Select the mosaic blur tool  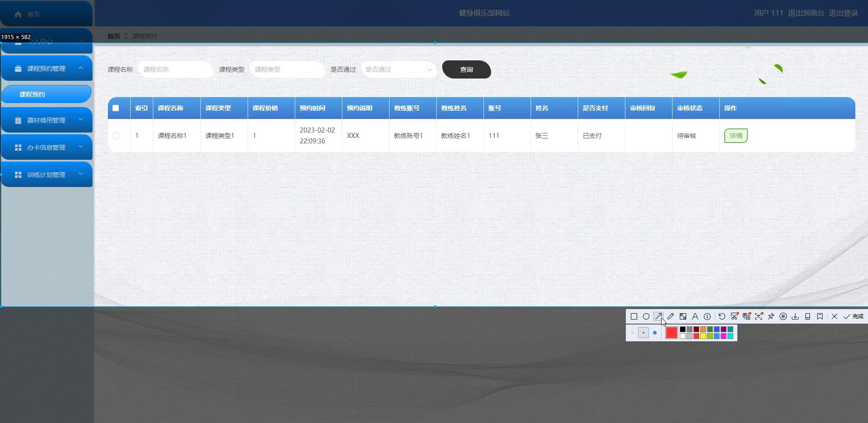click(683, 316)
